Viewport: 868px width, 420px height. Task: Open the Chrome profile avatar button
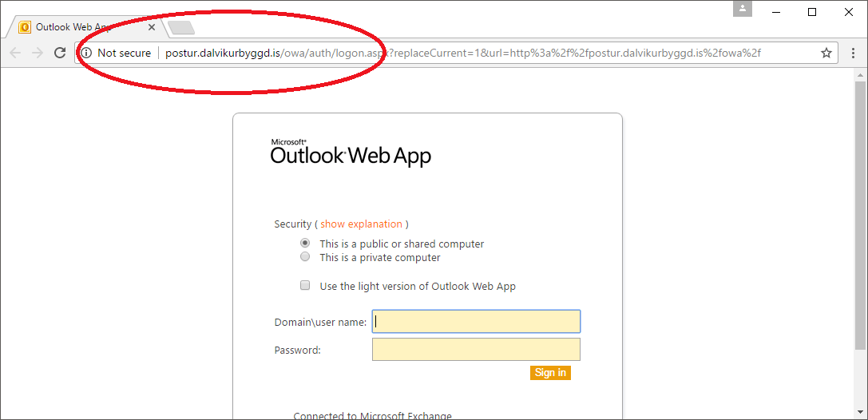743,9
